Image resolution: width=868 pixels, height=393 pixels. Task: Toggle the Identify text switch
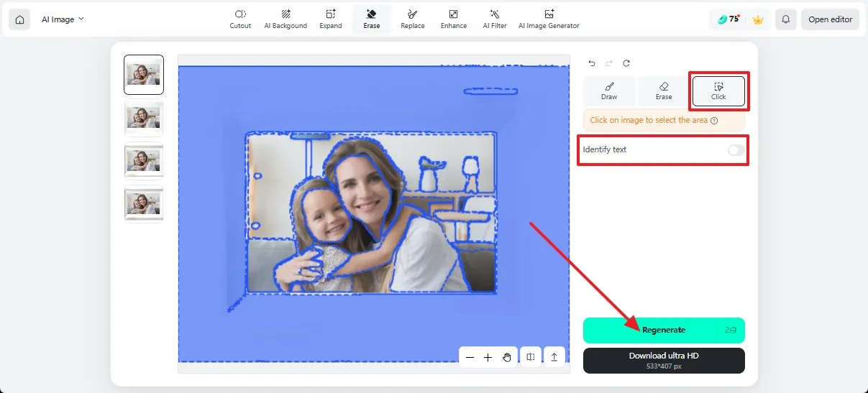(736, 150)
